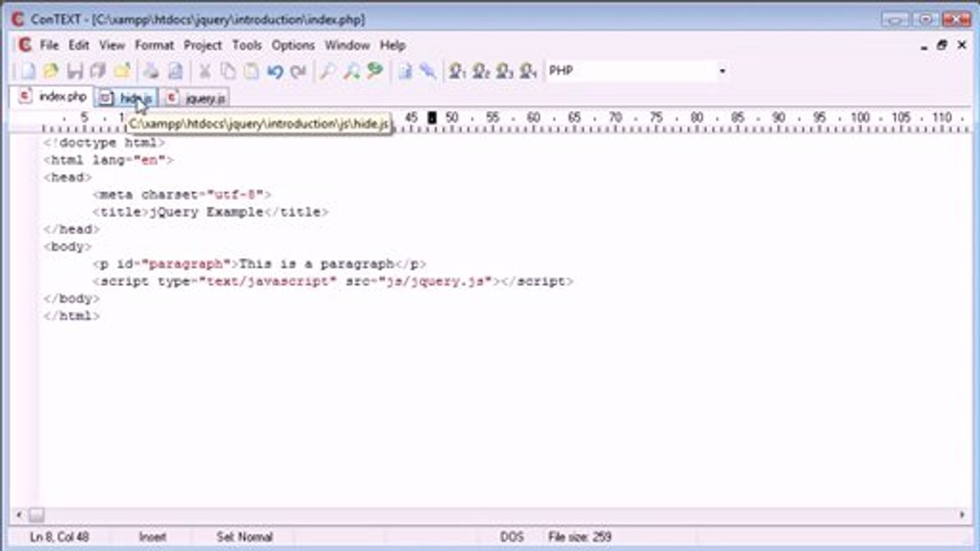Run user command 3 icon

click(x=505, y=71)
